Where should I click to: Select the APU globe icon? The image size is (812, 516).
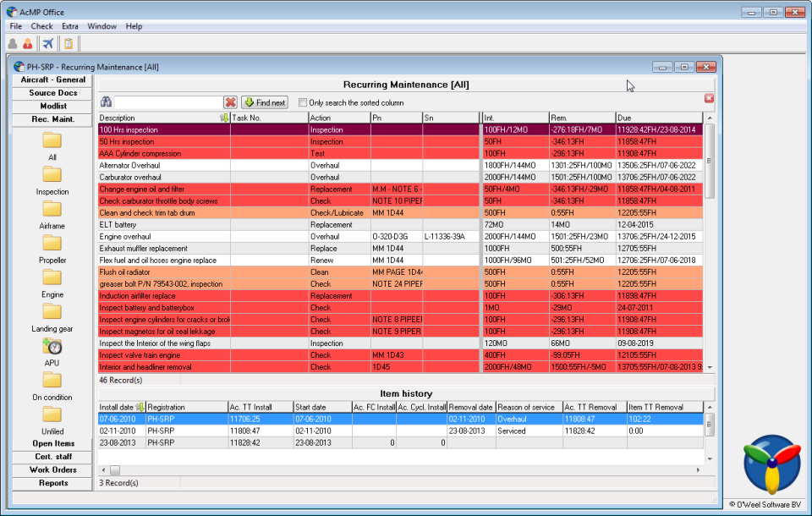(x=51, y=345)
